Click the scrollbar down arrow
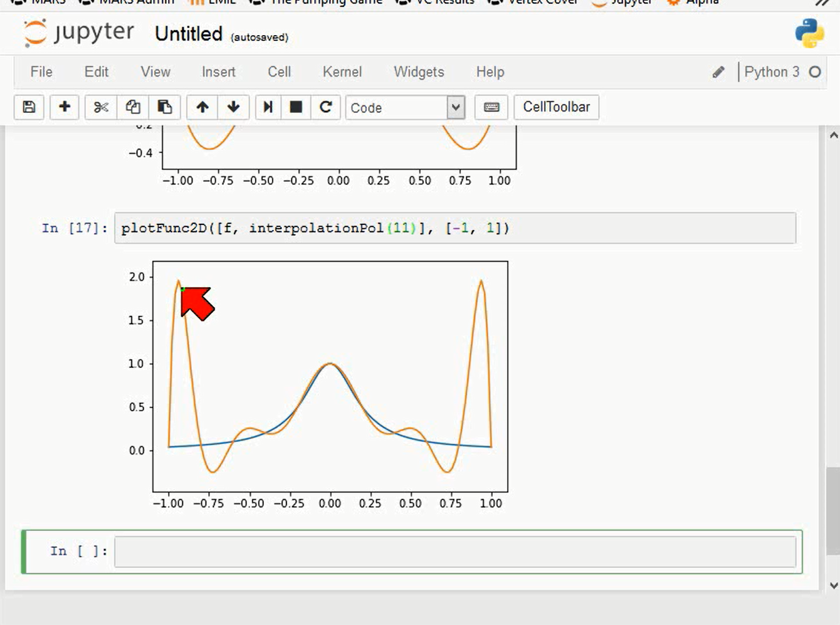 point(833,586)
